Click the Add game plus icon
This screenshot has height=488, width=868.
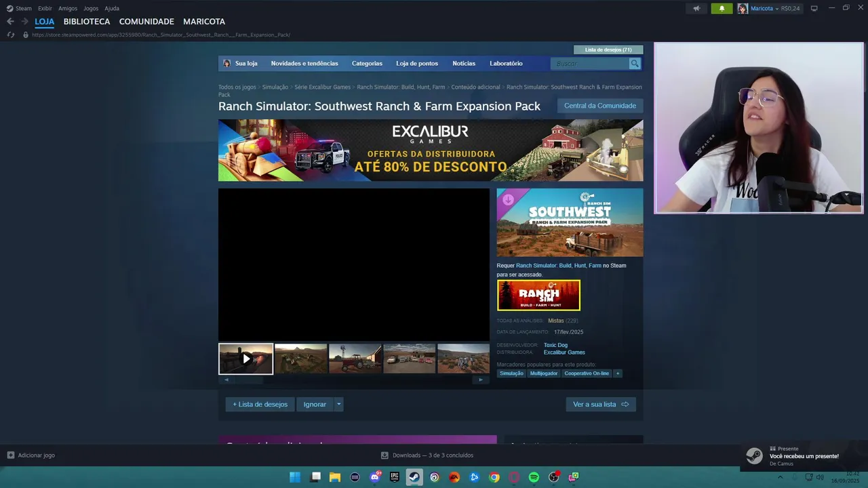click(10, 455)
